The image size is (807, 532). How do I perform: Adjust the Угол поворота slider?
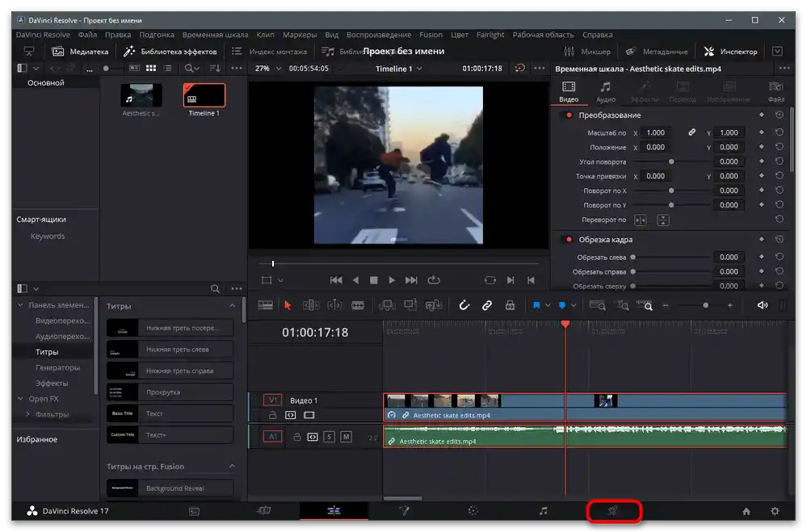(671, 161)
